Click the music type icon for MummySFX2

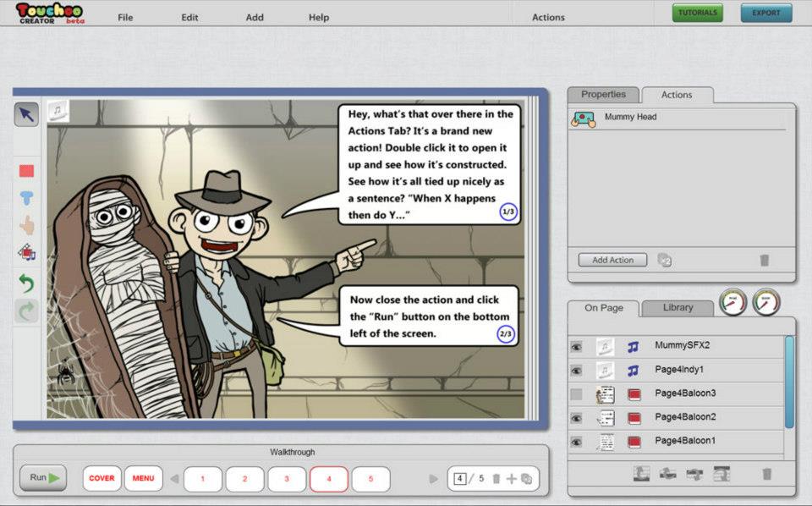pyautogui.click(x=633, y=346)
